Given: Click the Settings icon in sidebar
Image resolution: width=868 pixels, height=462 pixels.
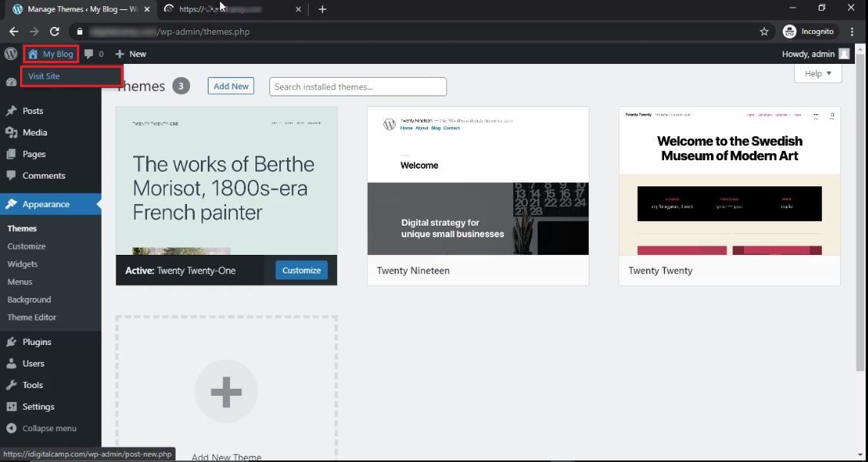Looking at the screenshot, I should pos(11,407).
